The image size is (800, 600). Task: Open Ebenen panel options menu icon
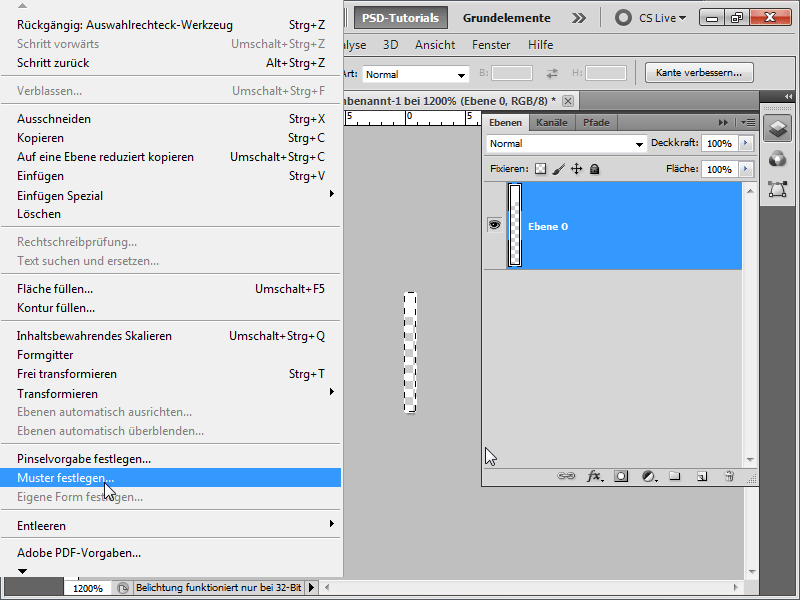(x=748, y=122)
